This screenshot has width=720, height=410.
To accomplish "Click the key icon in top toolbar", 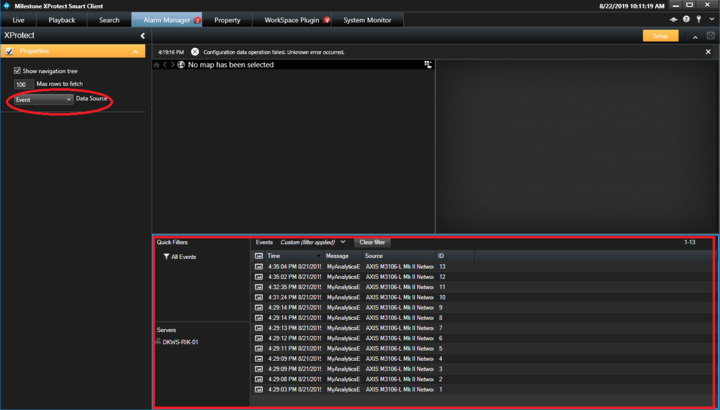I will tap(699, 20).
